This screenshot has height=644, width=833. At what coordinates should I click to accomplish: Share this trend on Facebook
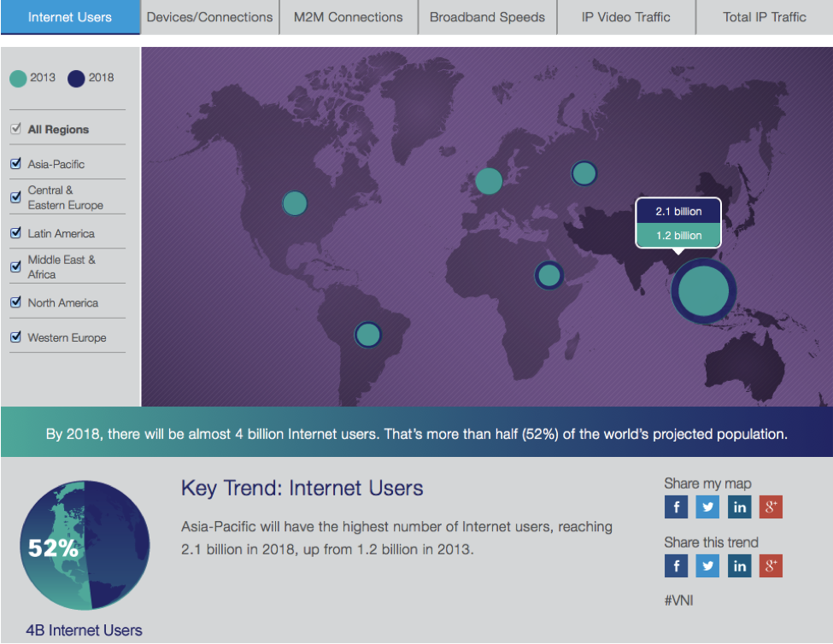pos(676,565)
